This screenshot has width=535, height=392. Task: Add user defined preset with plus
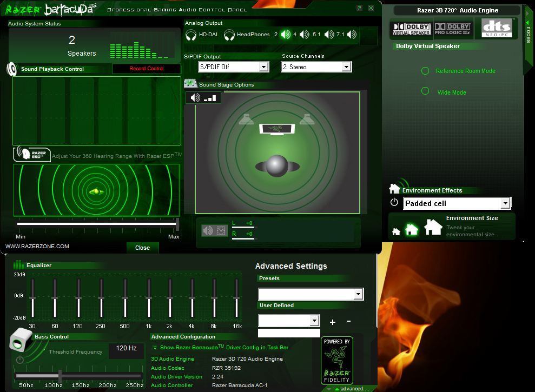point(333,322)
